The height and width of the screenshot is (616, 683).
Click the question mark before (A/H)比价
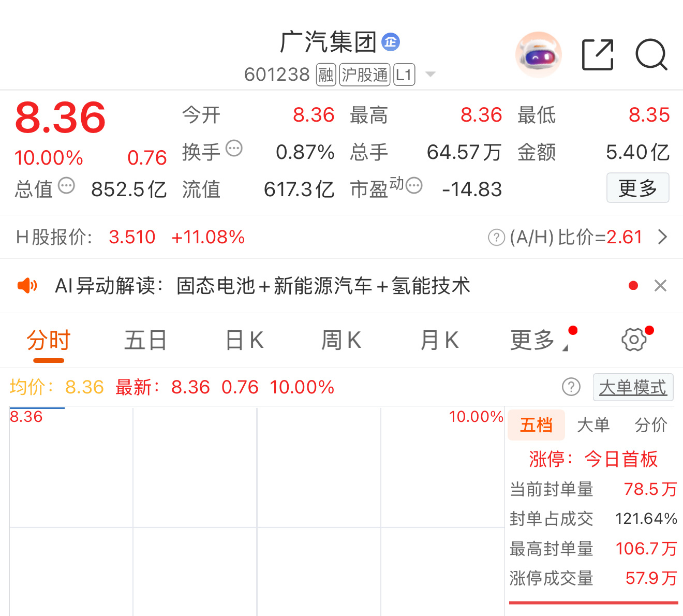[x=497, y=237]
